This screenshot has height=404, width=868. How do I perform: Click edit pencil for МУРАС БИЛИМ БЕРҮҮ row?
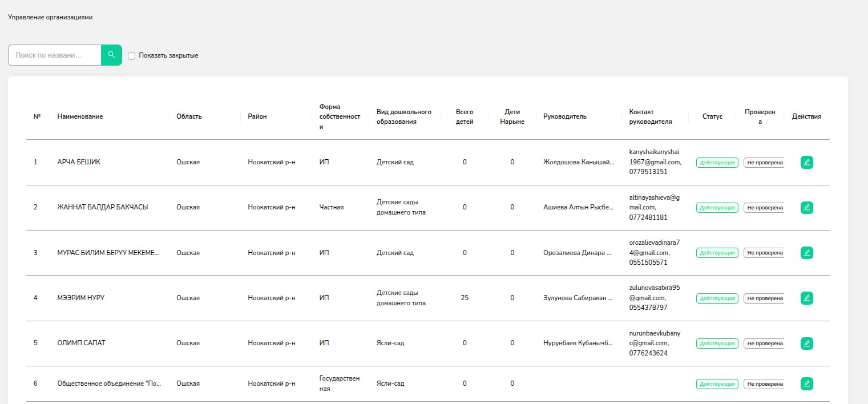click(x=806, y=253)
